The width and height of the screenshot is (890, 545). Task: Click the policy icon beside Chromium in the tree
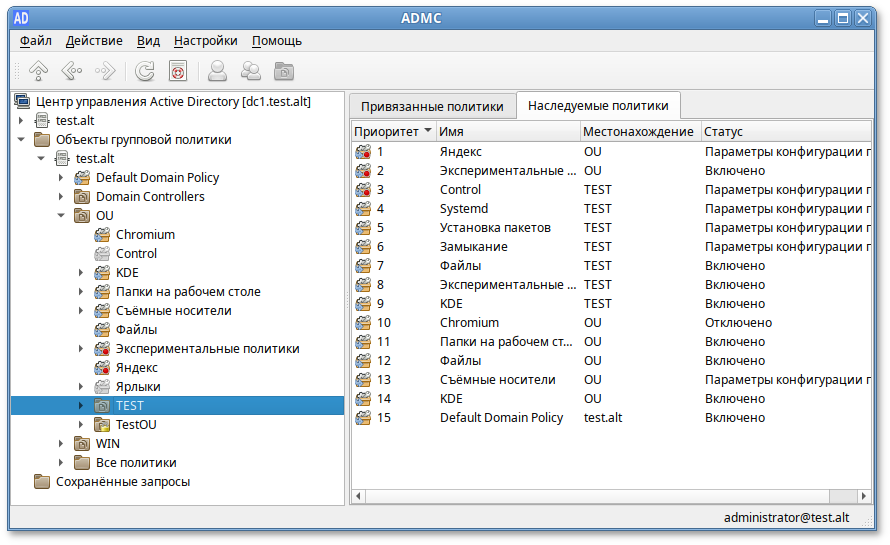(102, 235)
